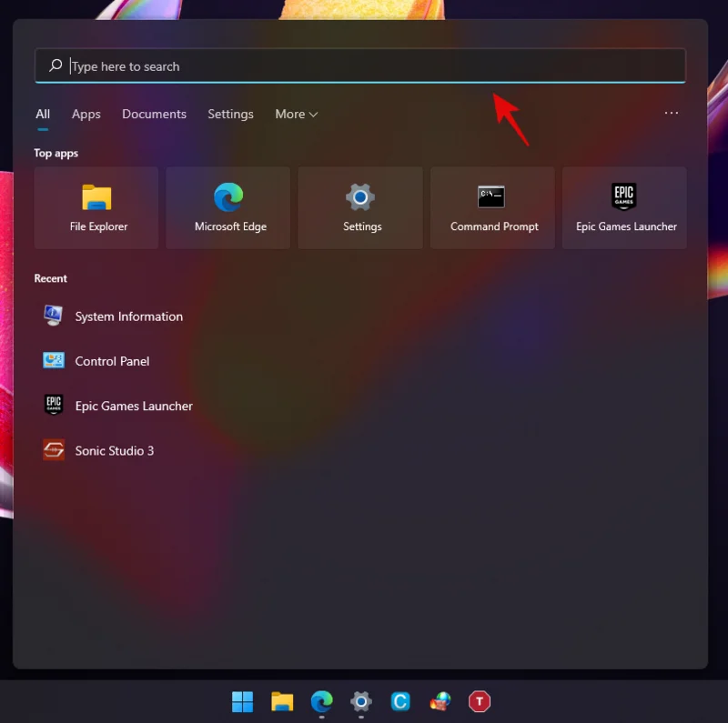Open Settings gear from the taskbar

tap(360, 701)
